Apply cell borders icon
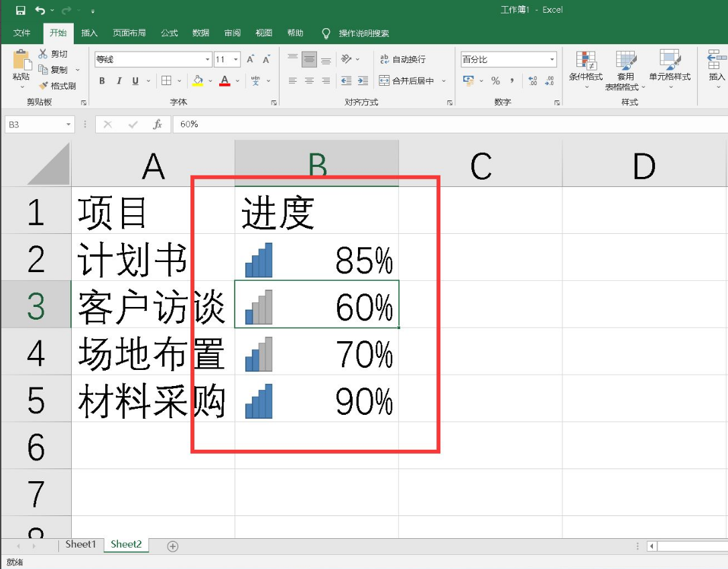The width and height of the screenshot is (728, 569). (166, 80)
